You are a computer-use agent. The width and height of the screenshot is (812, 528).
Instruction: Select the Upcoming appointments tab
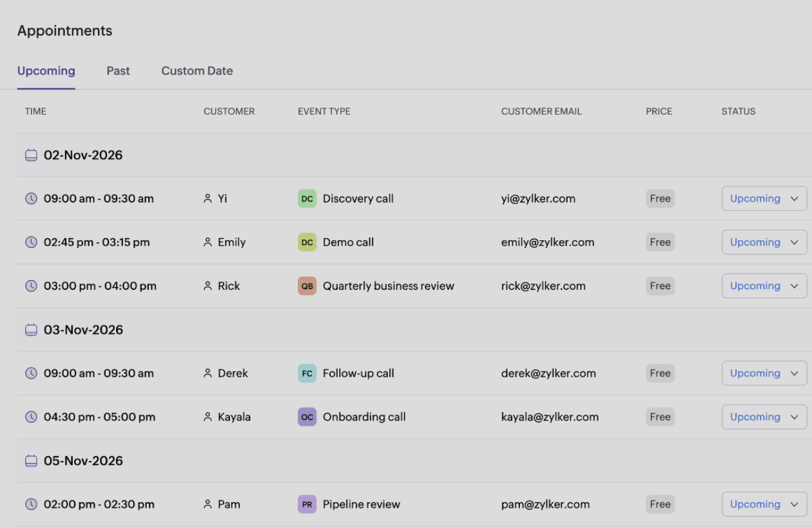[x=46, y=71]
